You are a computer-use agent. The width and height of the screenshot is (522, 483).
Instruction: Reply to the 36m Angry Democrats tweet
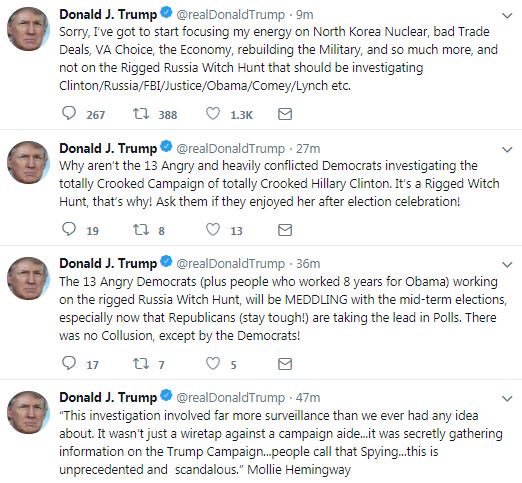click(69, 363)
